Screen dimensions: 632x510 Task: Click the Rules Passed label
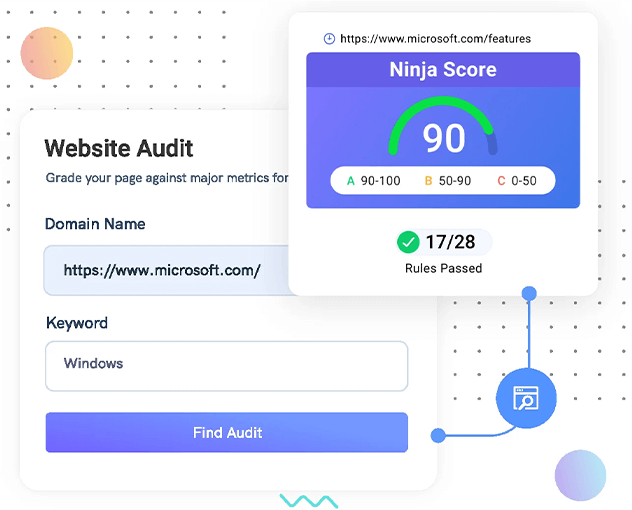click(x=443, y=268)
